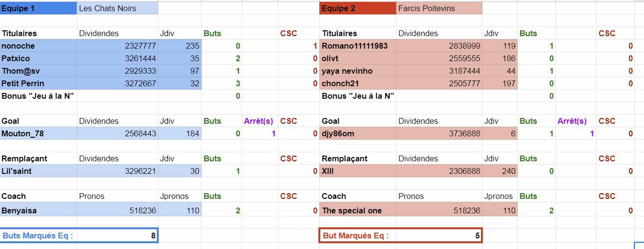Select the Petit Perrin player cell

pyautogui.click(x=39, y=83)
